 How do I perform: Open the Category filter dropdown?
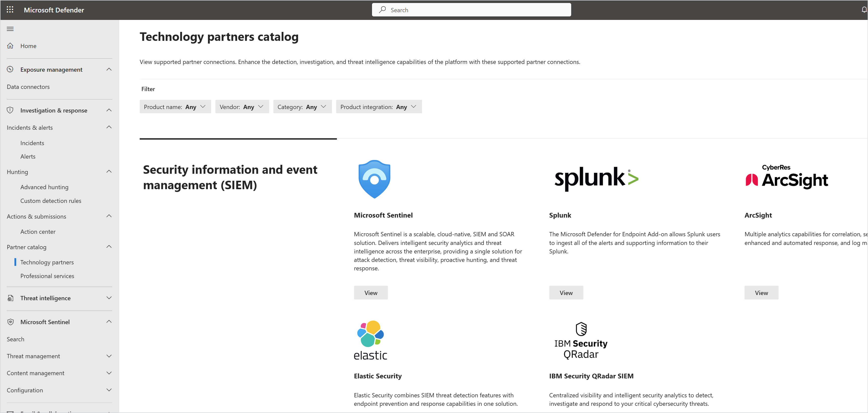point(302,107)
